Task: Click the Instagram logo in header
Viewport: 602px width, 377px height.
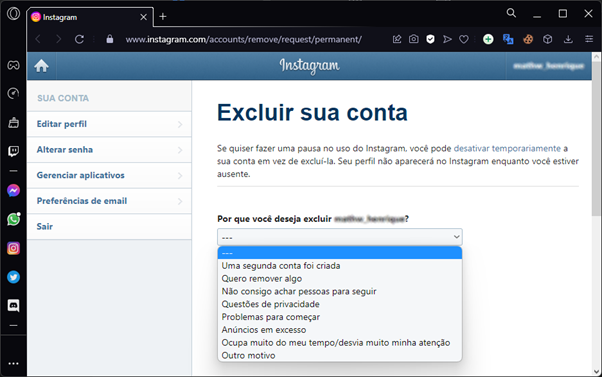Action: [x=309, y=66]
